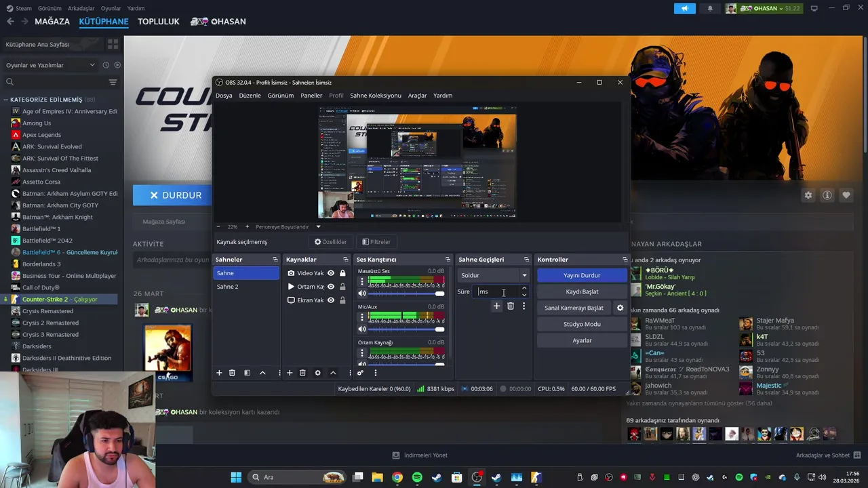Toggle lock on Ekran Yakalama source
The height and width of the screenshot is (488, 868).
coord(342,300)
